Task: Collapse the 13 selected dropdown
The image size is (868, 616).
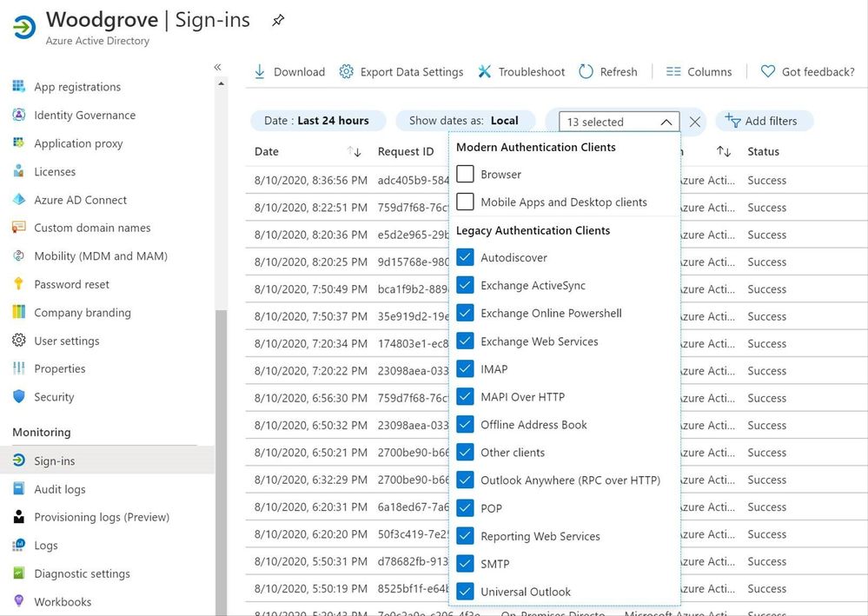Action: 666,122
